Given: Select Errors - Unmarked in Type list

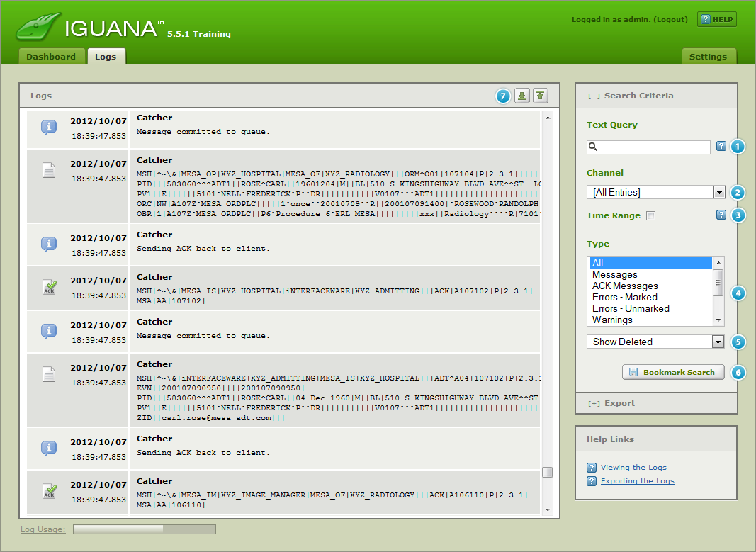Looking at the screenshot, I should 631,308.
